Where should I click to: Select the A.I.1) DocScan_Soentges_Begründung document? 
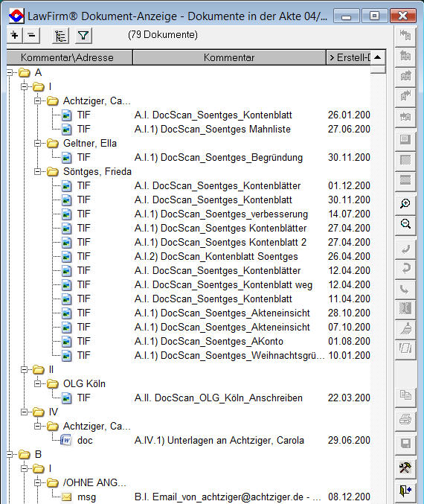(219, 158)
